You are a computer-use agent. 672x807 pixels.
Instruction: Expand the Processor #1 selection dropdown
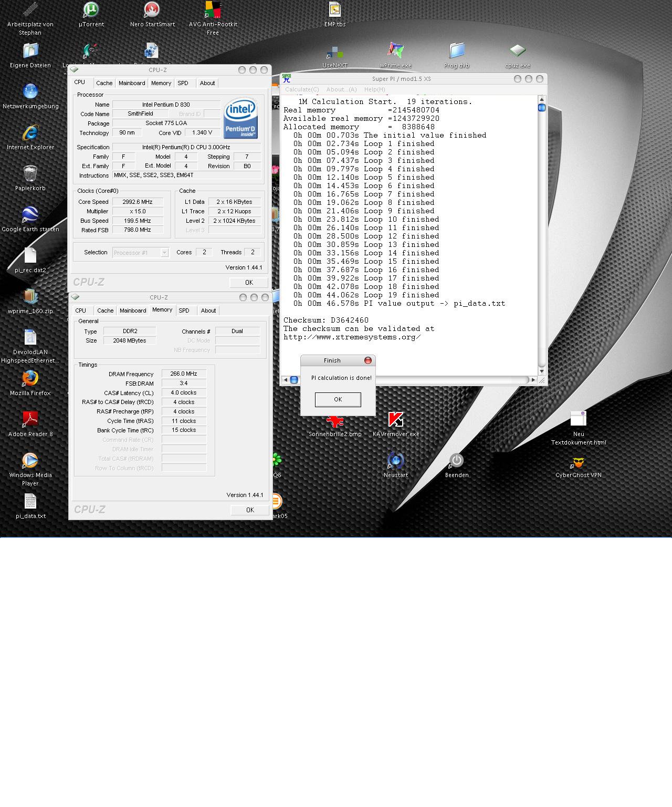click(164, 253)
